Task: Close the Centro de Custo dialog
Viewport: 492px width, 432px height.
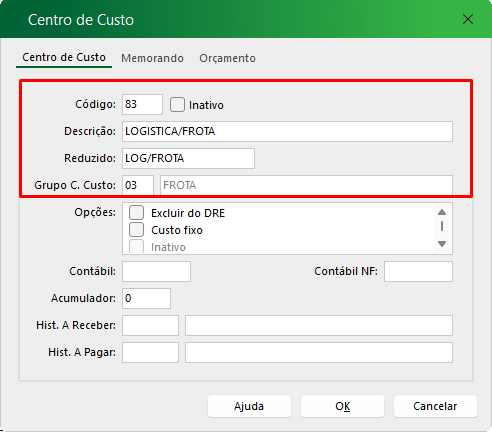Action: (x=468, y=19)
